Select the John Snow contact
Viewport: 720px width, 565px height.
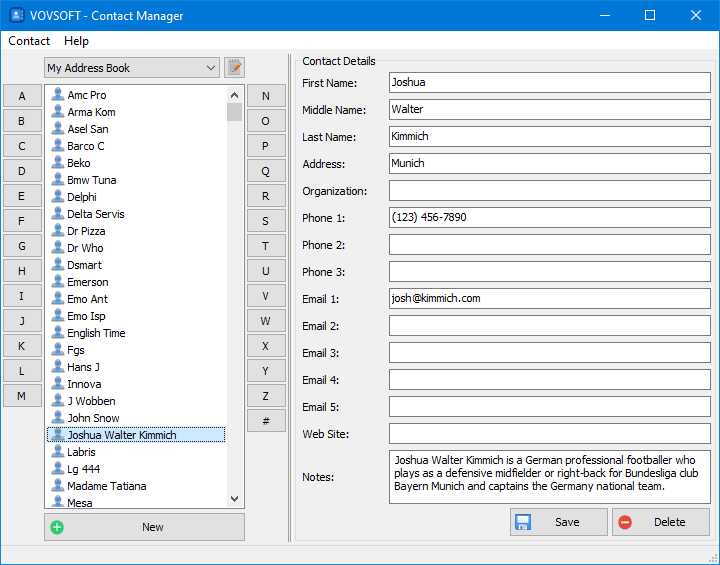point(93,418)
